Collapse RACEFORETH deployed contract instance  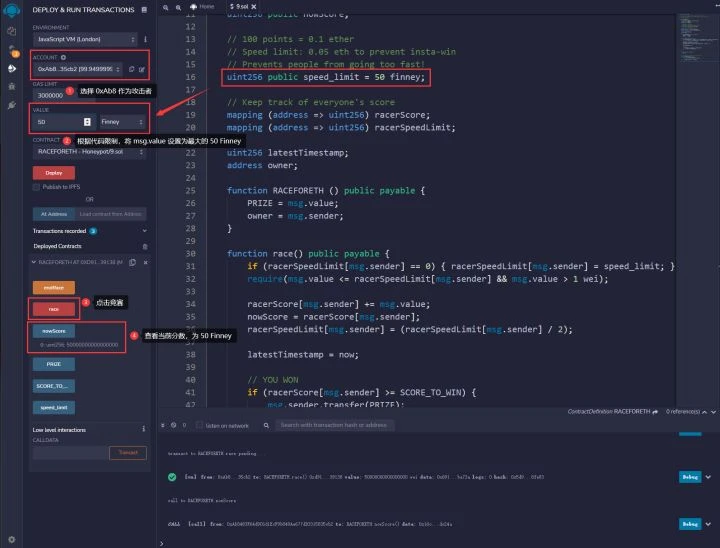[34, 262]
